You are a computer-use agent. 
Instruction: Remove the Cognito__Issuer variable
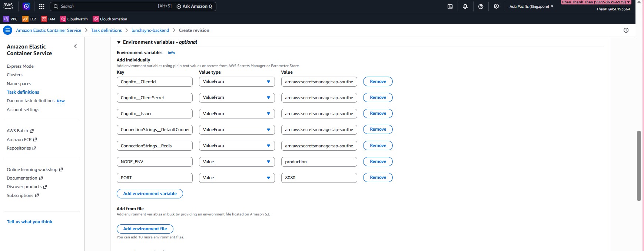(x=378, y=113)
